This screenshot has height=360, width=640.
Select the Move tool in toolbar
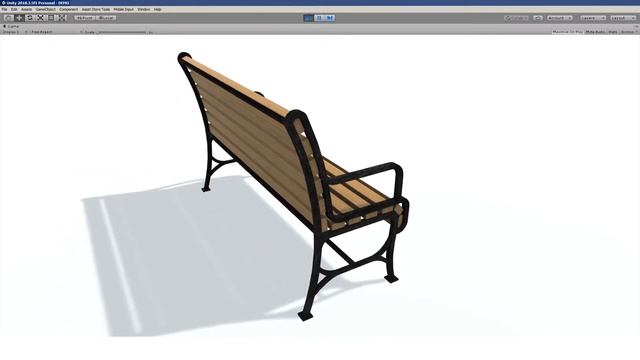pyautogui.click(x=19, y=18)
